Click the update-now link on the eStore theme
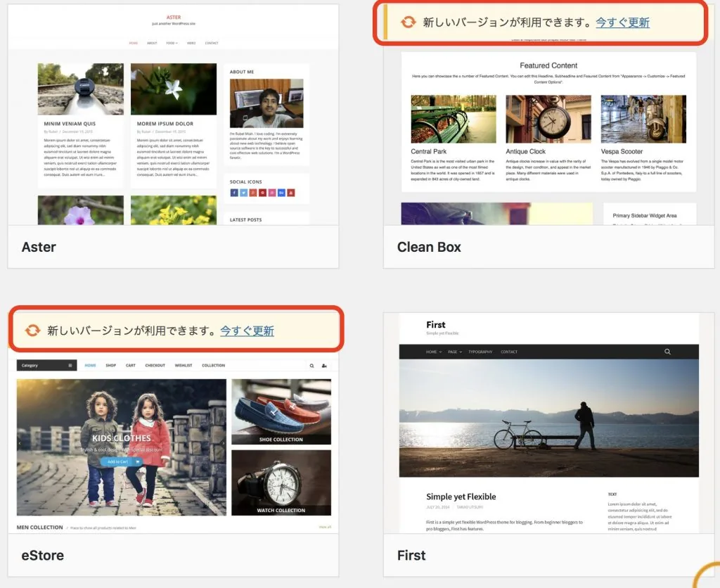The height and width of the screenshot is (588, 720). click(247, 331)
